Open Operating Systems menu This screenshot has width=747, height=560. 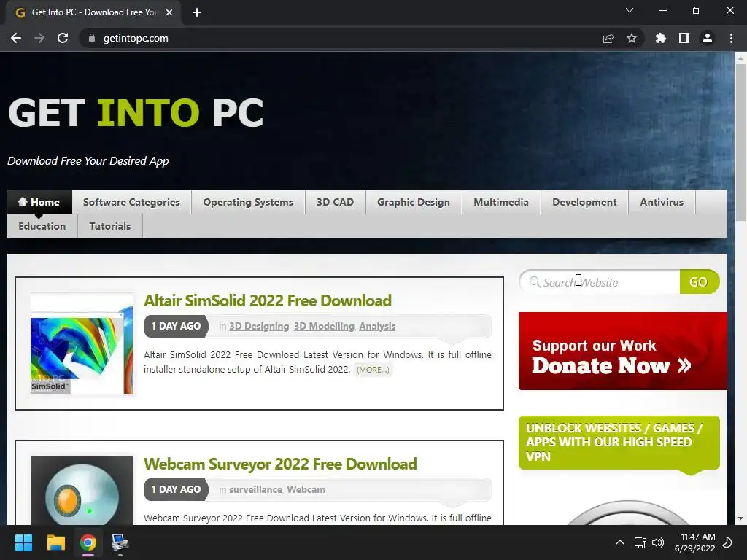[x=248, y=202]
